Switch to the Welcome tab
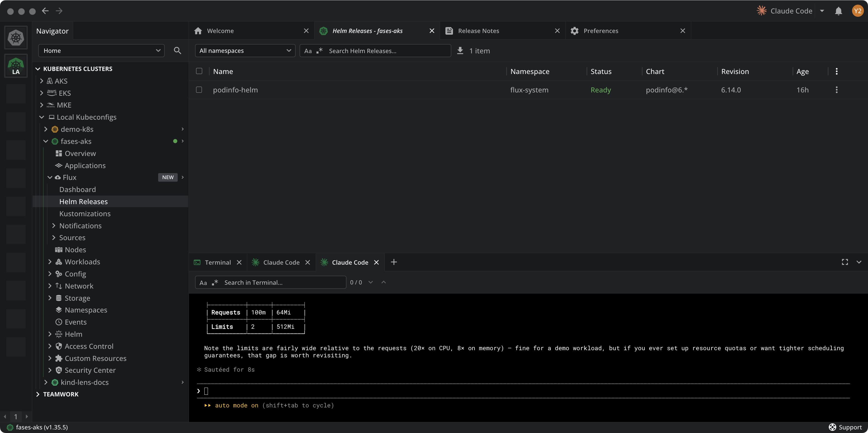This screenshot has height=433, width=868. tap(252, 31)
